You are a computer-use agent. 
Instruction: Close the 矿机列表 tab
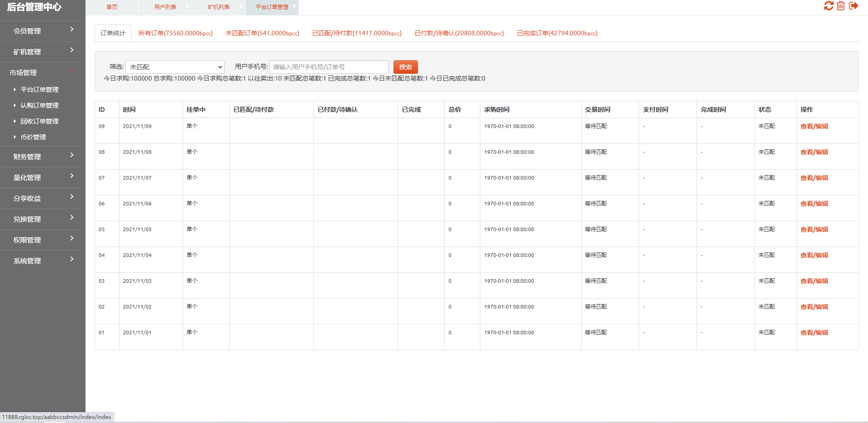click(x=241, y=6)
